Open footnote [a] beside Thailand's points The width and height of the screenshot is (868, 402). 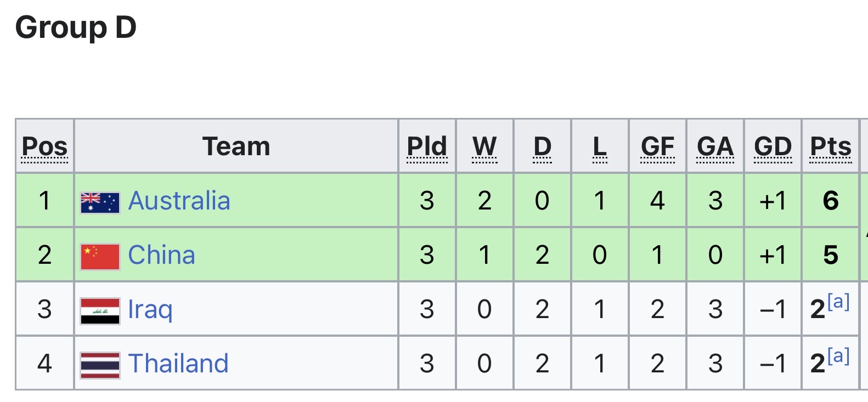click(x=838, y=356)
